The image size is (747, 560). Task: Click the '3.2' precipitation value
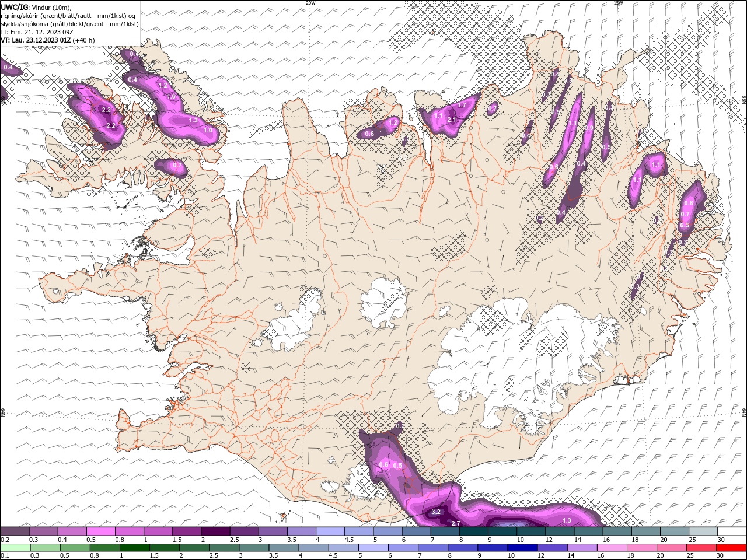[436, 512]
